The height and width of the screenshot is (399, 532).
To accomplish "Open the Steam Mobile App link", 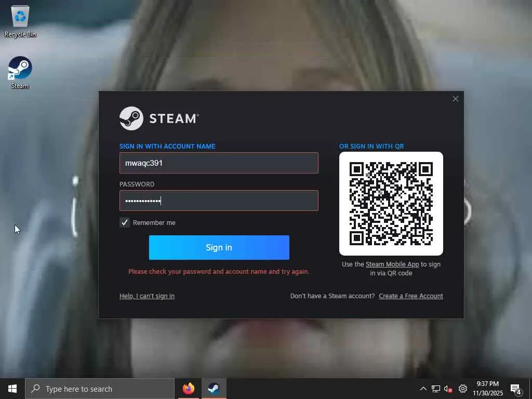I will coord(392,264).
